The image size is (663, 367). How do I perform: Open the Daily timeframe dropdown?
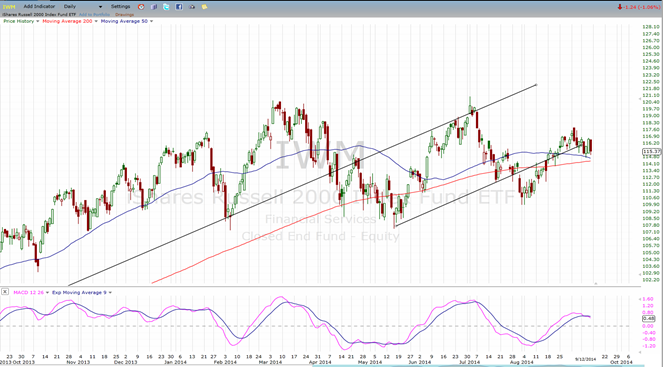pyautogui.click(x=83, y=7)
